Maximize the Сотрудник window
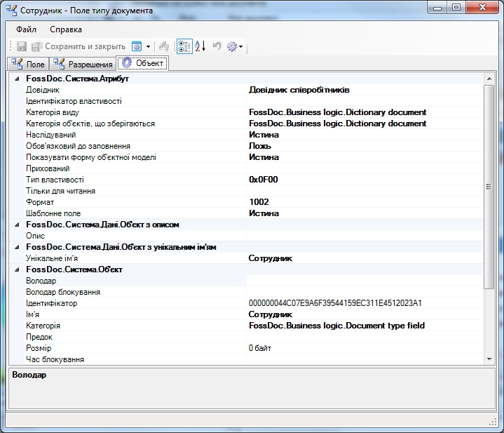 pyautogui.click(x=456, y=7)
